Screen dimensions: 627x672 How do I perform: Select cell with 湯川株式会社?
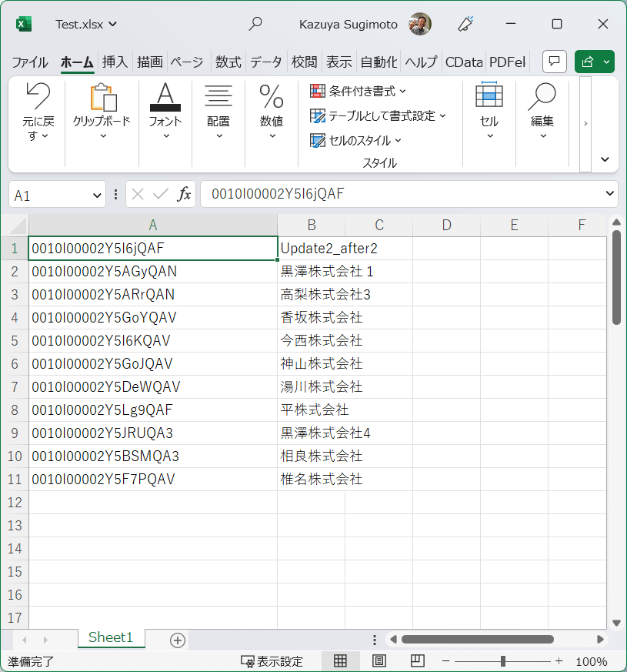click(x=312, y=387)
